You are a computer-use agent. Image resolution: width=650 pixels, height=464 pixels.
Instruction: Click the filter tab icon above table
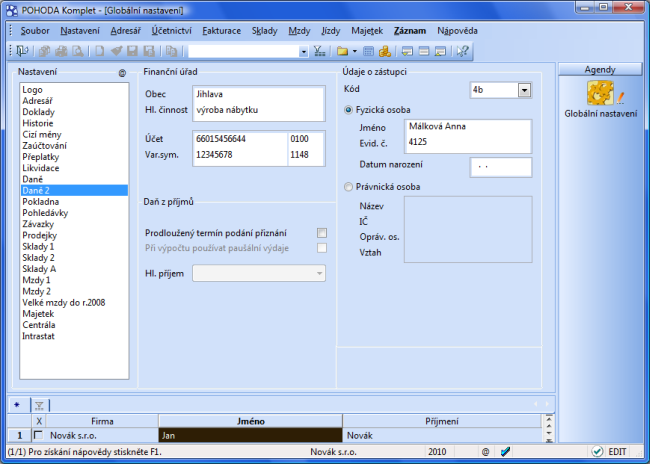(x=39, y=405)
